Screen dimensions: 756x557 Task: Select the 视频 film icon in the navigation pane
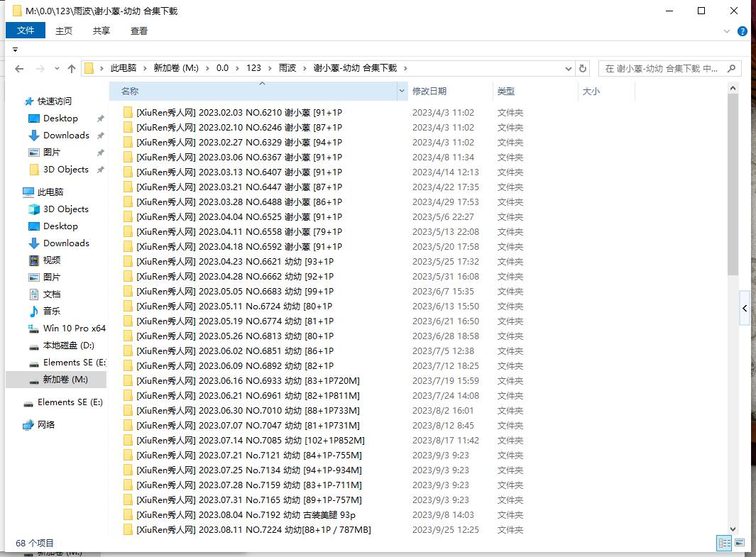click(34, 260)
